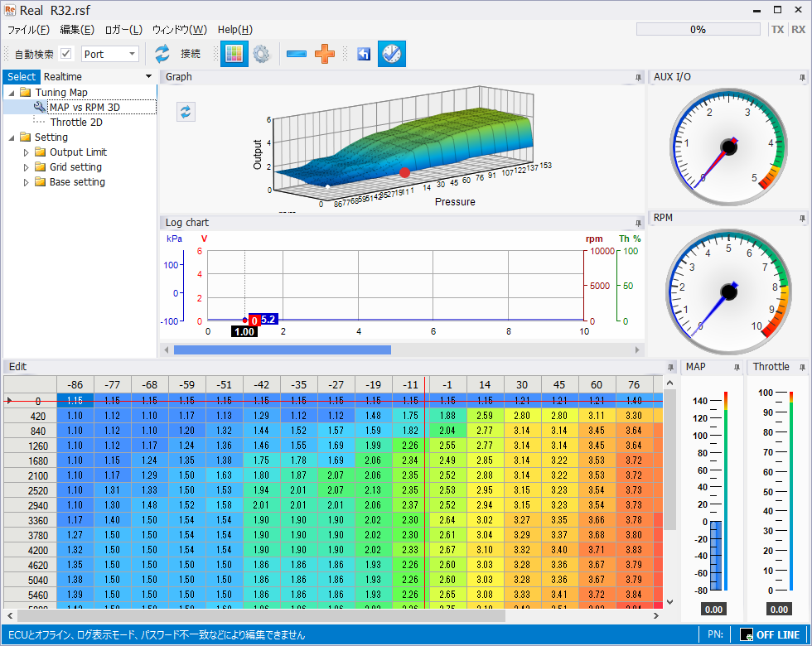Switch to the Realtime tab
The height and width of the screenshot is (646, 812).
point(63,76)
